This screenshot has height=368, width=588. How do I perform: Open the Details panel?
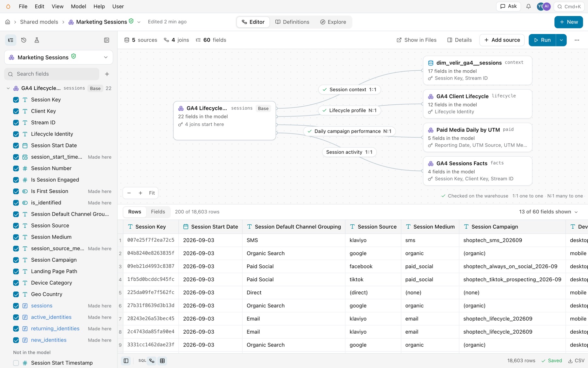tap(460, 40)
